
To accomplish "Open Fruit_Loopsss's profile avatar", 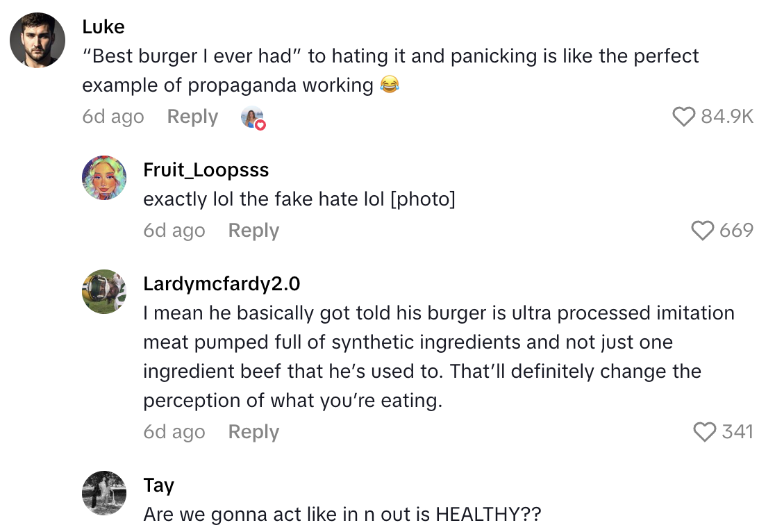I will tap(104, 178).
